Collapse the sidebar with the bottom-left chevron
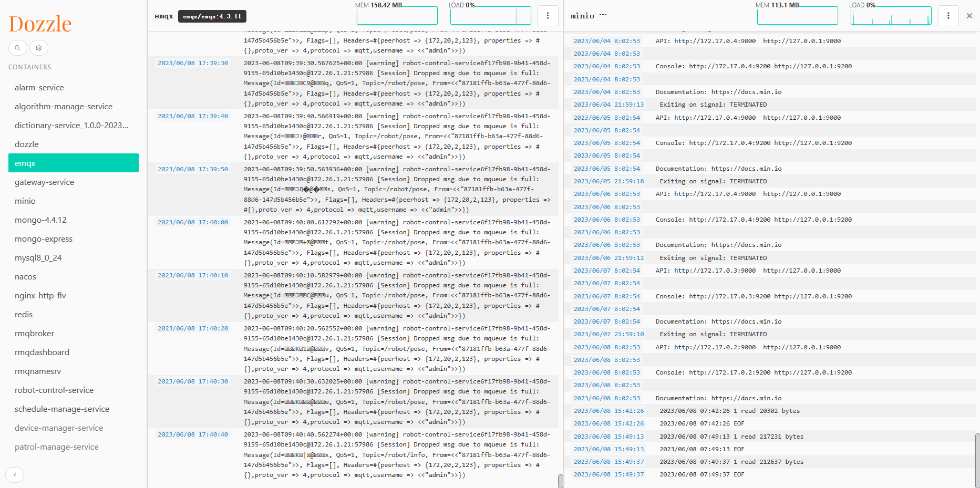Screen dimensions: 980x488 tap(15, 475)
